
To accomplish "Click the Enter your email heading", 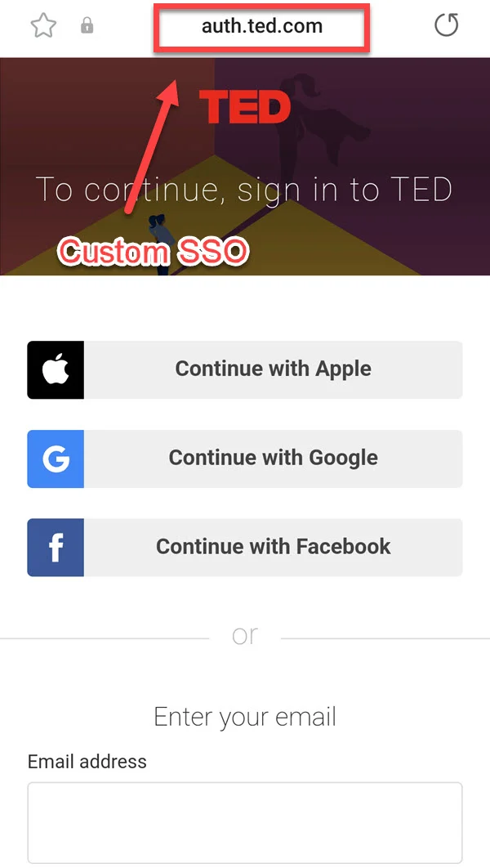I will coord(245,717).
